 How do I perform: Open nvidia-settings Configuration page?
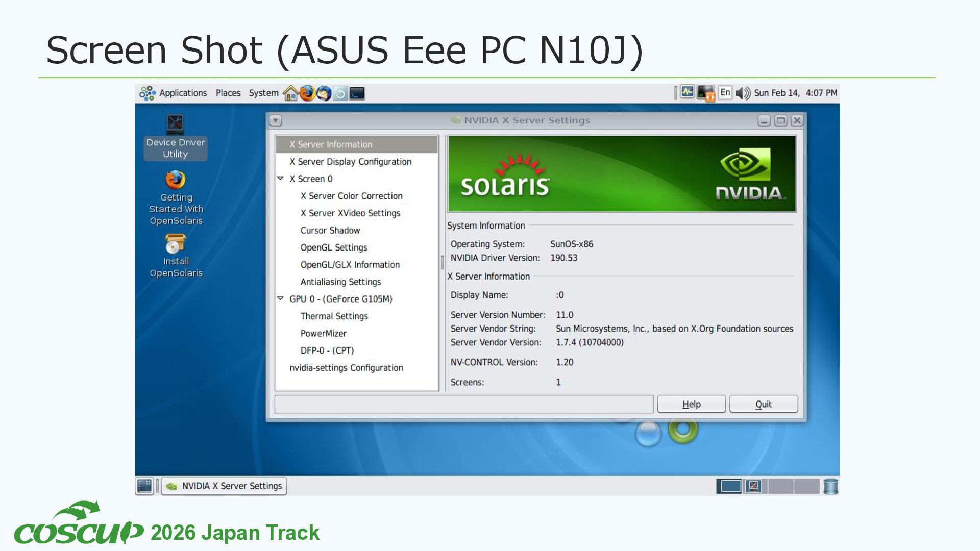(346, 368)
